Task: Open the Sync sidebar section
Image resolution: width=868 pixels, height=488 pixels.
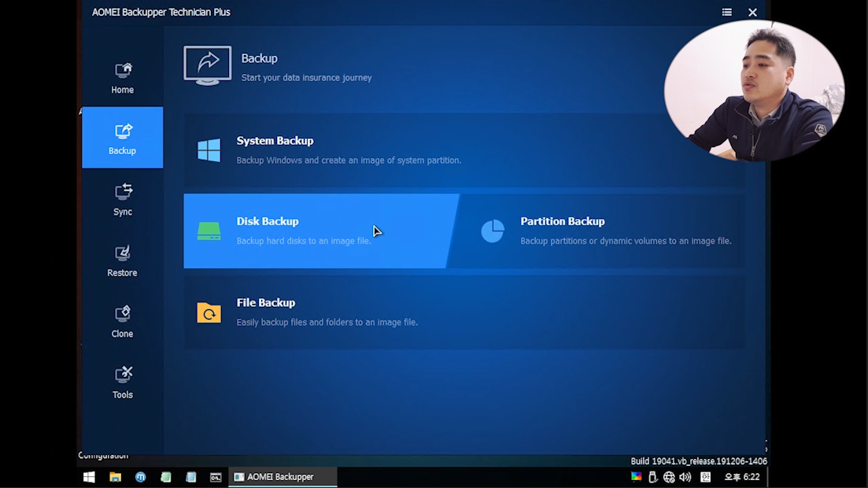Action: pyautogui.click(x=122, y=199)
